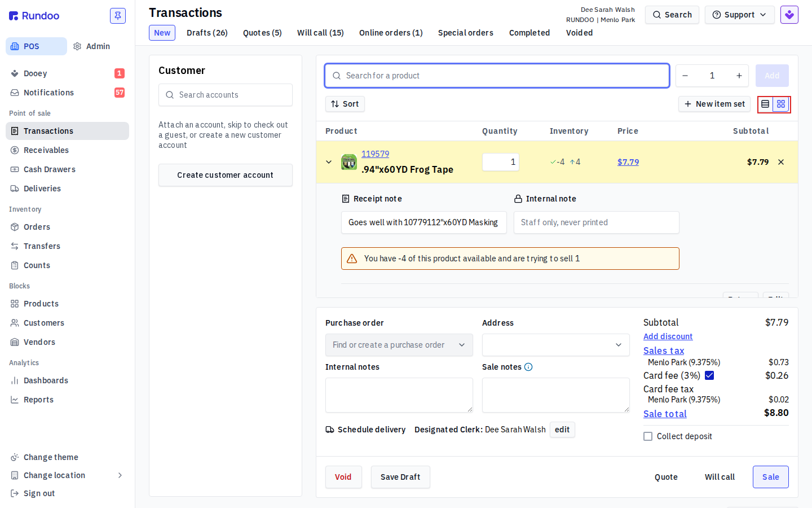
Task: Void the transaction
Action: 343,477
